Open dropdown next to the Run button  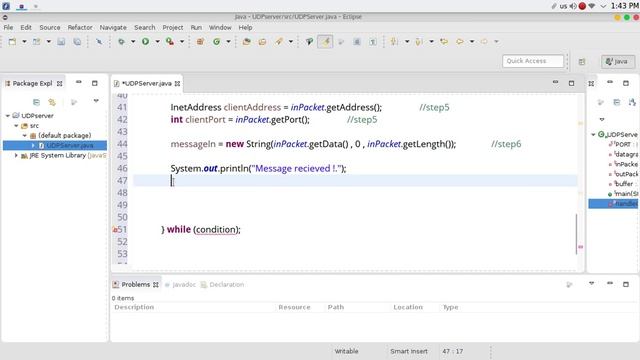[157, 42]
